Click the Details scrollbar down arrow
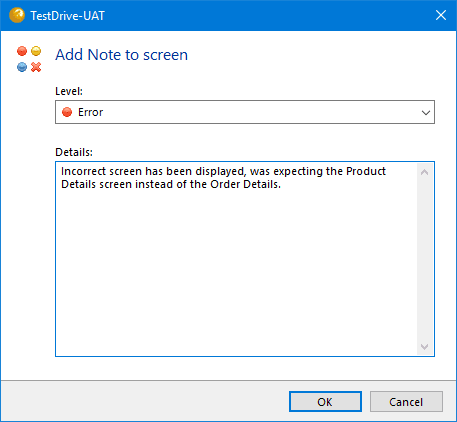Screen dimensions: 457x422 [425, 347]
